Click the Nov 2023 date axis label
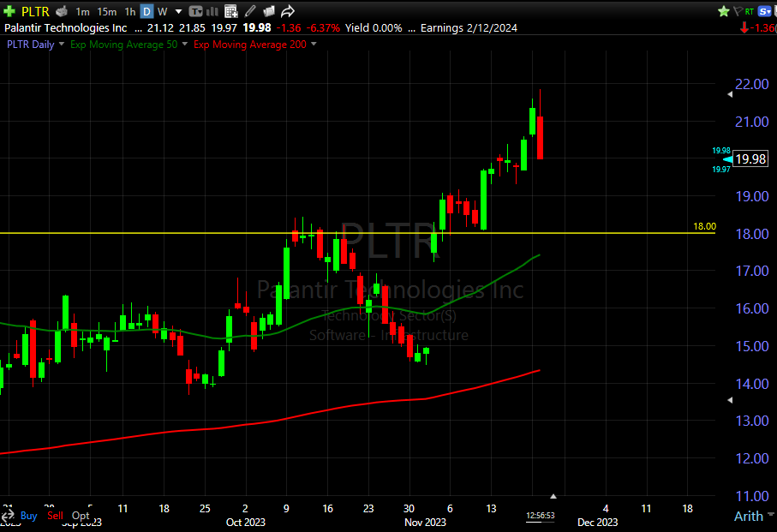 (425, 522)
